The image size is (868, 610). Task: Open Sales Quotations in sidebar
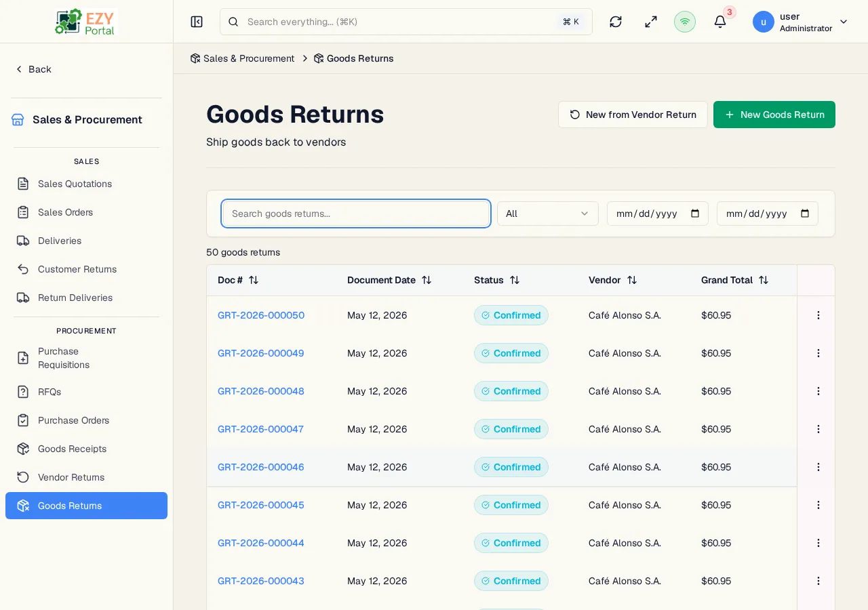tap(87, 184)
